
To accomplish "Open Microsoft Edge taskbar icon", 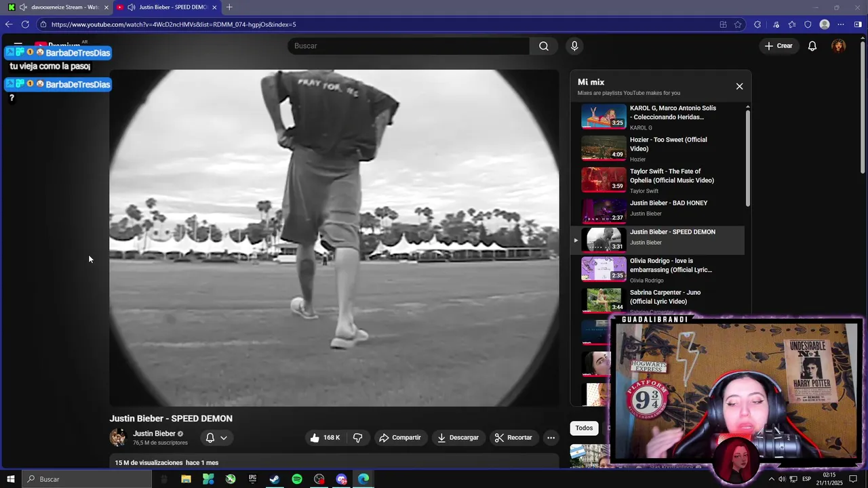I will coord(363,479).
